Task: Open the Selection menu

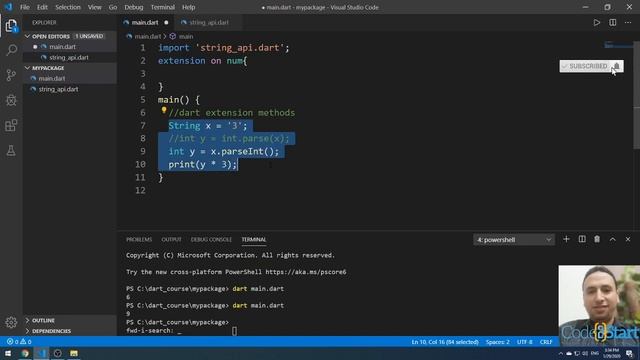Action: point(68,7)
